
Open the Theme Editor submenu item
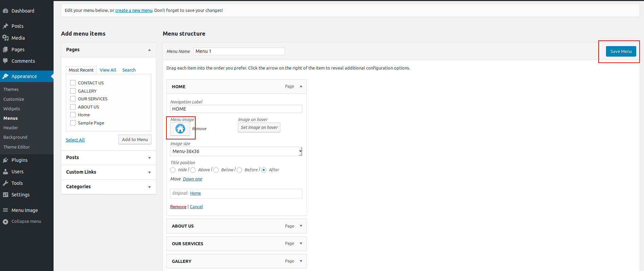(17, 147)
